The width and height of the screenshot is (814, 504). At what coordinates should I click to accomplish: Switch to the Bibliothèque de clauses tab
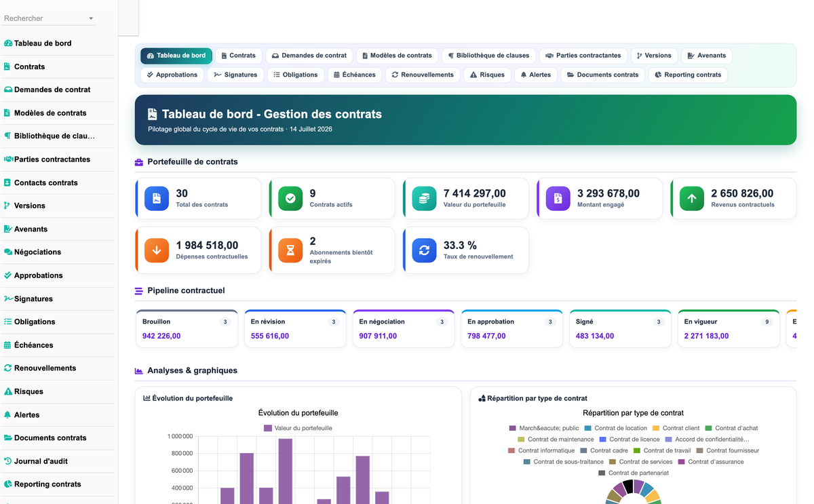pos(488,56)
